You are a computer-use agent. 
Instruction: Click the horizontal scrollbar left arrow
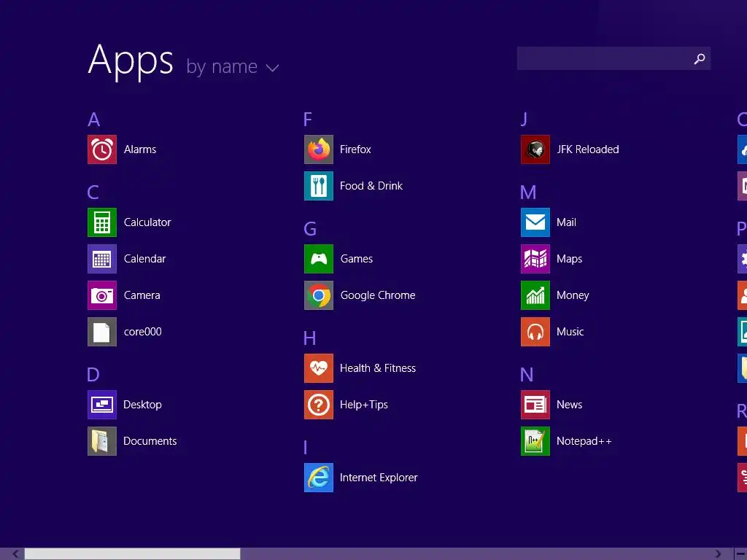tap(16, 554)
